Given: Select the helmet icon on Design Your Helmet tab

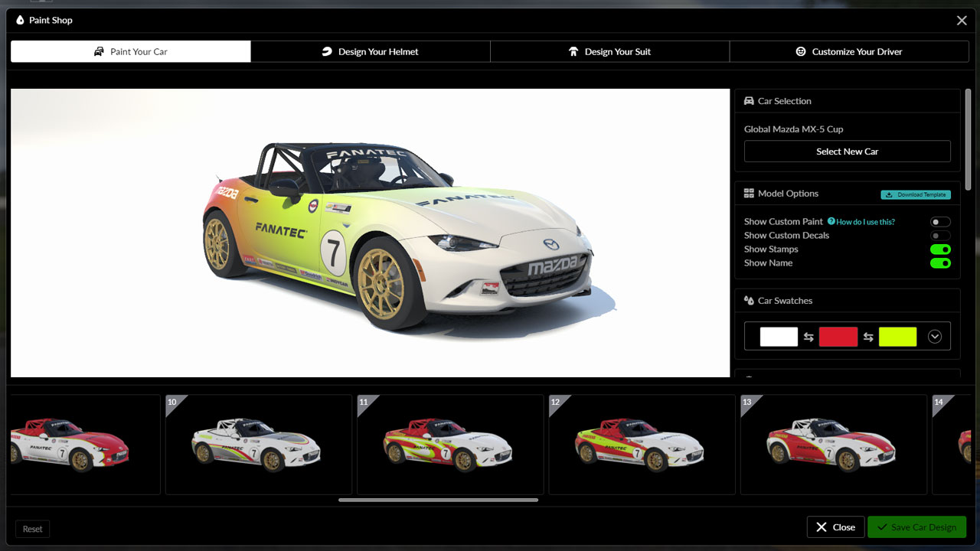Looking at the screenshot, I should tap(327, 51).
